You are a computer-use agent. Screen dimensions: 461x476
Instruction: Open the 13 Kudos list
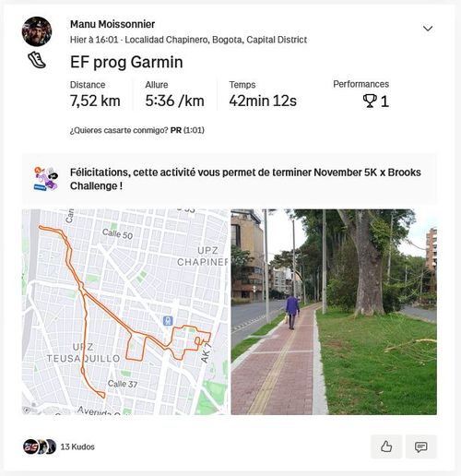[x=77, y=446]
